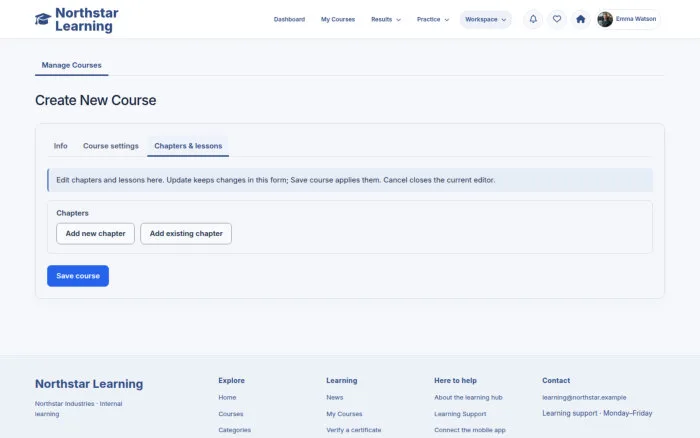Open the Learning Support link

pyautogui.click(x=460, y=414)
